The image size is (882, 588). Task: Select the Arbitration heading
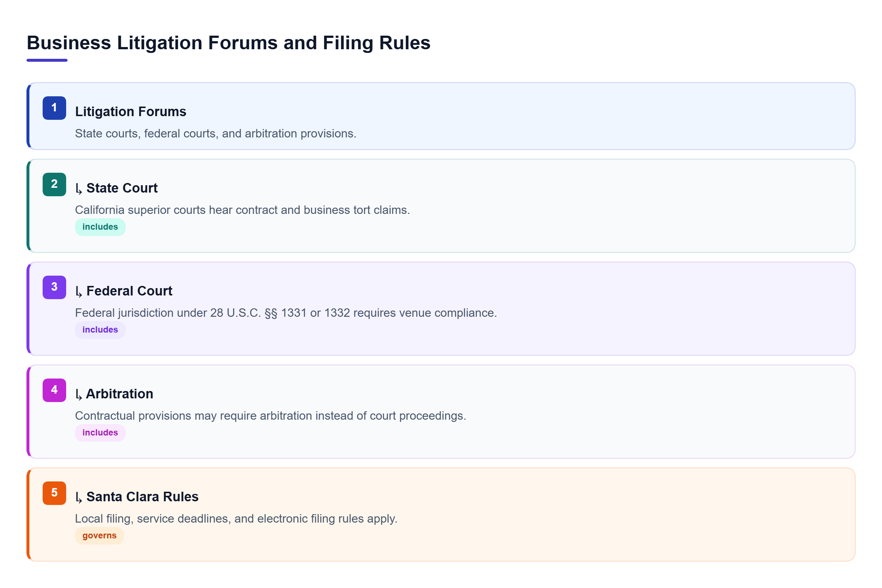pyautogui.click(x=120, y=394)
